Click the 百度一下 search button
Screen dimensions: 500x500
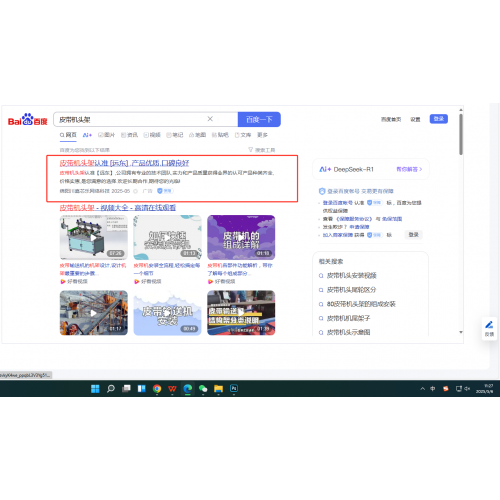point(259,119)
